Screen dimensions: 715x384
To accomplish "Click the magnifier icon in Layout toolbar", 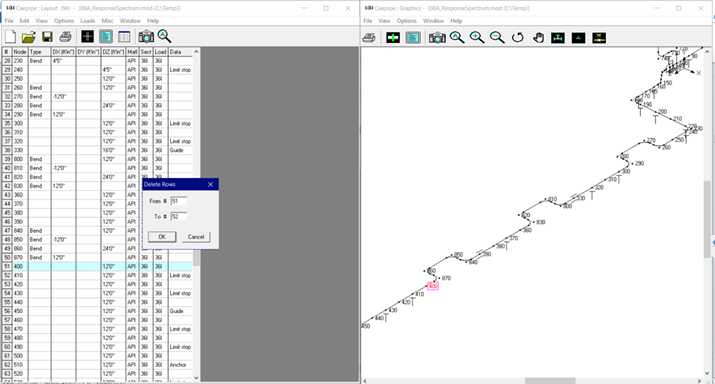I will tap(164, 36).
